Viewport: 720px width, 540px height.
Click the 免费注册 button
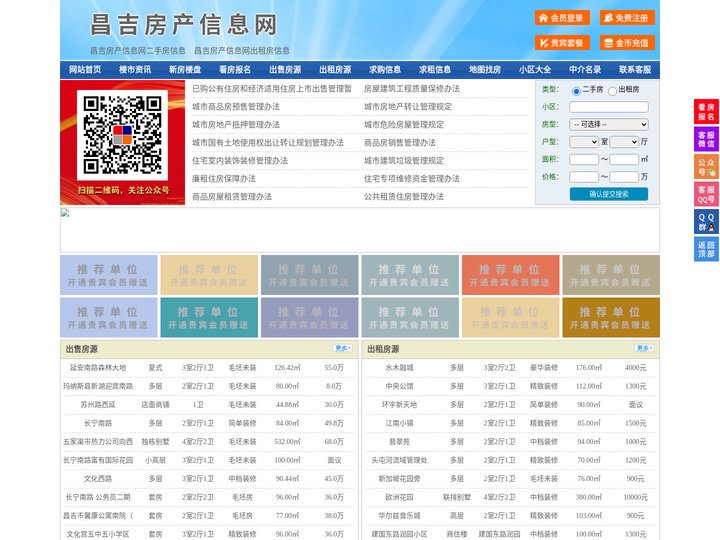[x=627, y=18]
